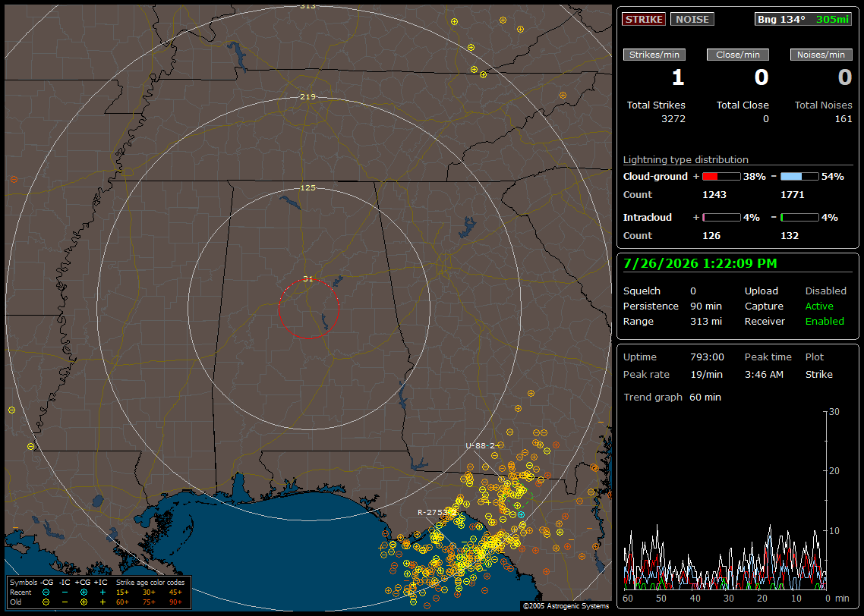Screen dimensions: 864x616
Task: Click the Noises/min header button
Action: 821,55
